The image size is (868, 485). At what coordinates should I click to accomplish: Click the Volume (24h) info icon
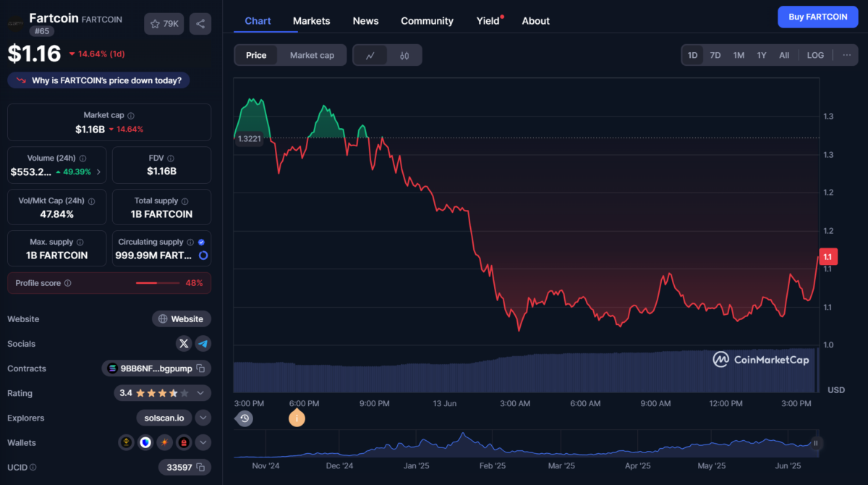point(83,158)
